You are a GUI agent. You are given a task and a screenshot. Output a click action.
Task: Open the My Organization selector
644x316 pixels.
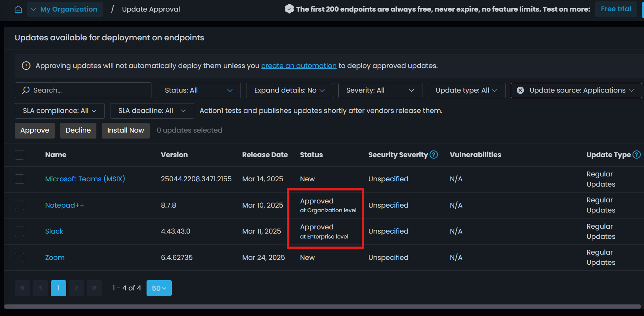pyautogui.click(x=65, y=9)
